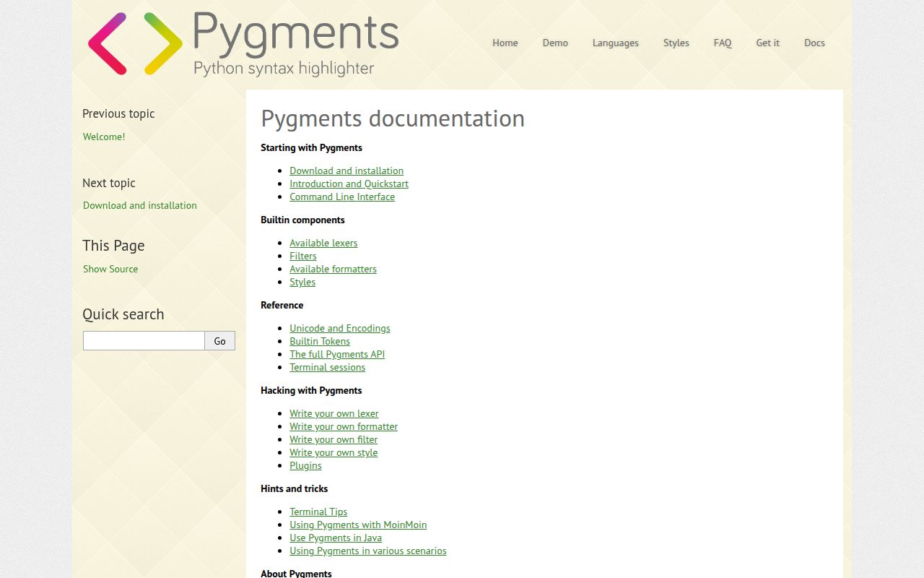Screen dimensions: 924x578
Task: Open the Docs nav item
Action: [x=814, y=43]
